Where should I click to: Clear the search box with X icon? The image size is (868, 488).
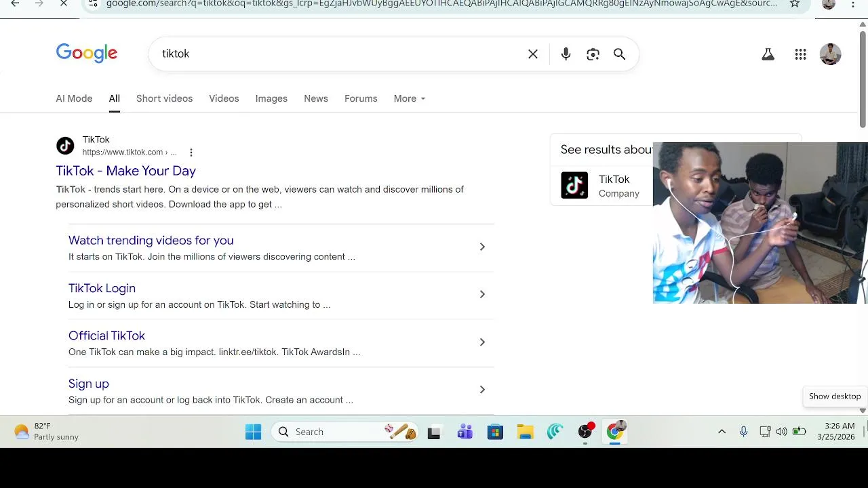(x=533, y=54)
